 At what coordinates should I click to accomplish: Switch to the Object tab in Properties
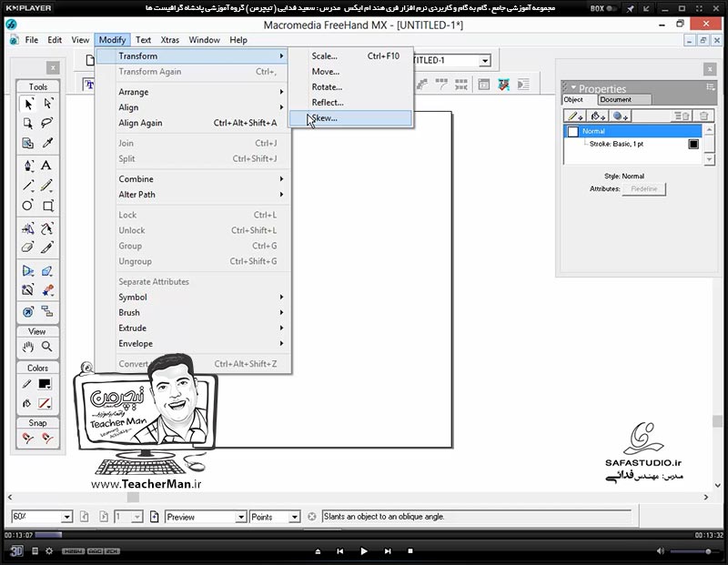pyautogui.click(x=579, y=99)
